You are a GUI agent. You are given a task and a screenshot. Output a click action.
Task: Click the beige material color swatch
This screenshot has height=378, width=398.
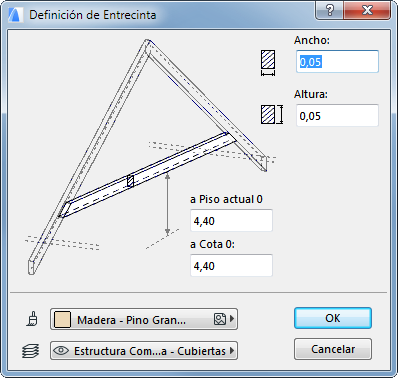click(62, 320)
